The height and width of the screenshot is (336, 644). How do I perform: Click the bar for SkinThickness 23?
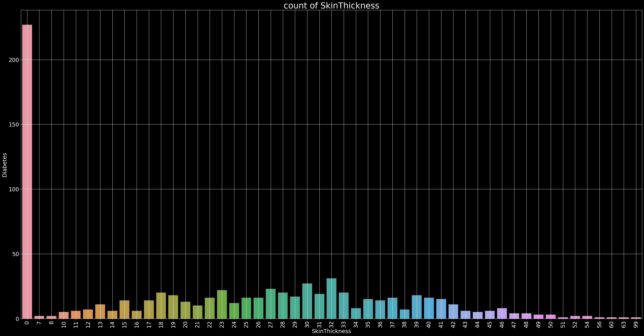pos(222,304)
